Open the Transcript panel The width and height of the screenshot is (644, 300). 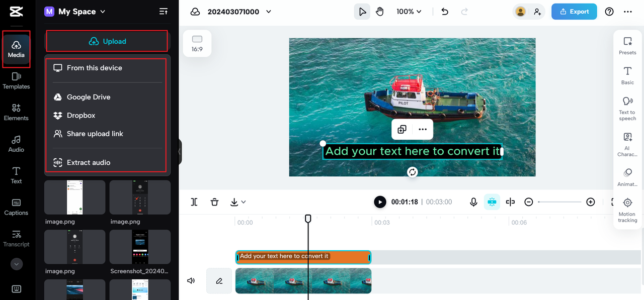[16, 239]
